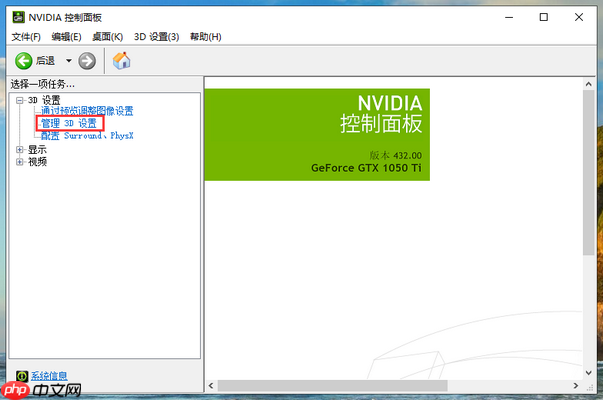
Task: Select the 视频 tree label
Action: (37, 162)
